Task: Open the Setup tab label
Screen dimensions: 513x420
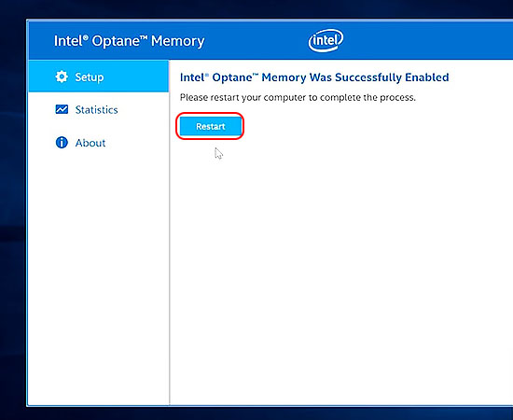Action: [x=90, y=77]
